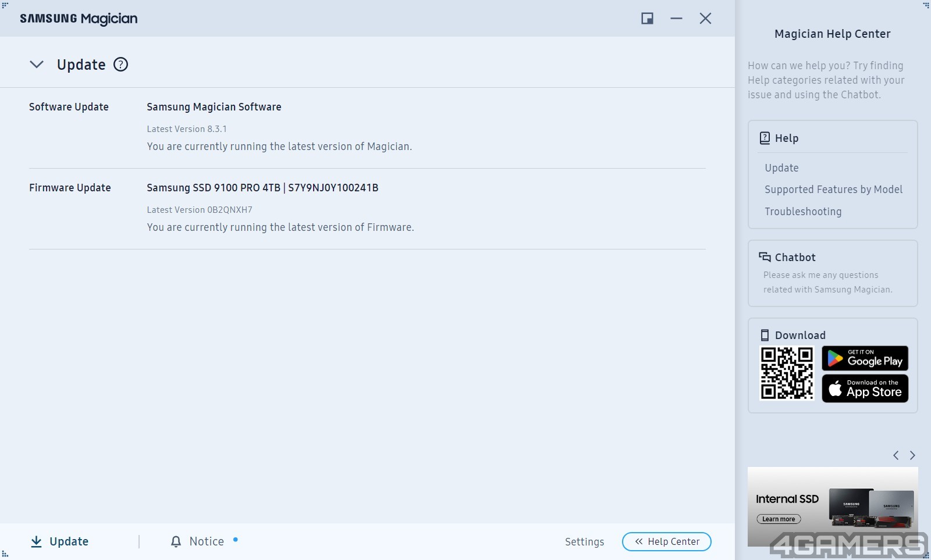
Task: Select the Samsung Magician Software heading
Action: [x=214, y=107]
